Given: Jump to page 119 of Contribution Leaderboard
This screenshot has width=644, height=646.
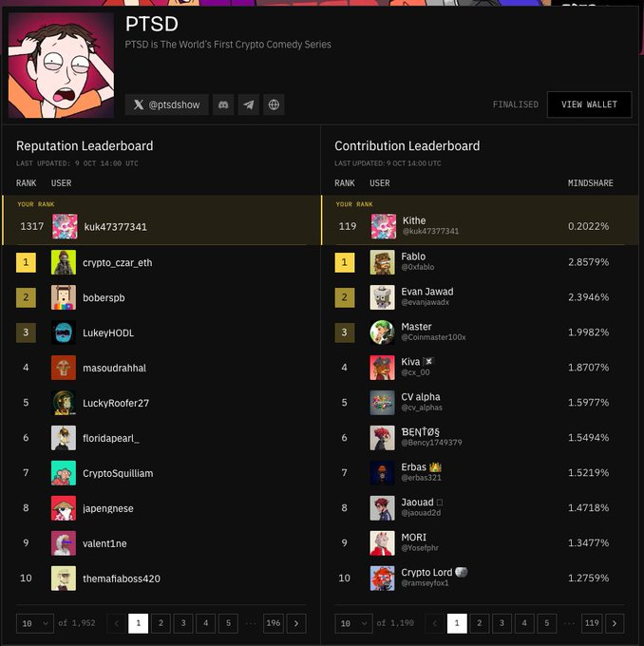Looking at the screenshot, I should (592, 623).
